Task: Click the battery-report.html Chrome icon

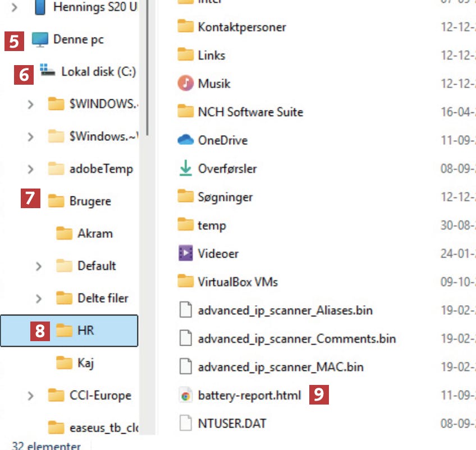Action: coord(185,396)
